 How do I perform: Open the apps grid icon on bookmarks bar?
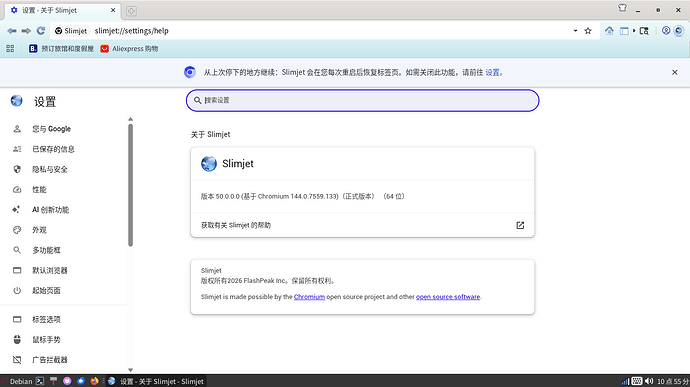pos(10,48)
